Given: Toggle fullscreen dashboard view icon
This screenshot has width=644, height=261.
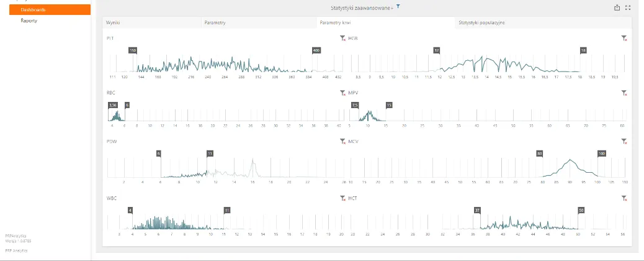Looking at the screenshot, I should [628, 7].
